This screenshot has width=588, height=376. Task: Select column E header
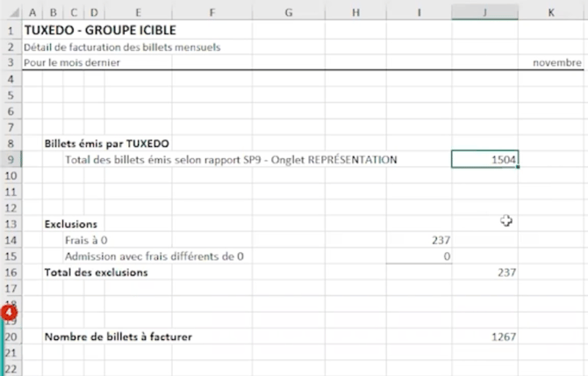coord(138,12)
